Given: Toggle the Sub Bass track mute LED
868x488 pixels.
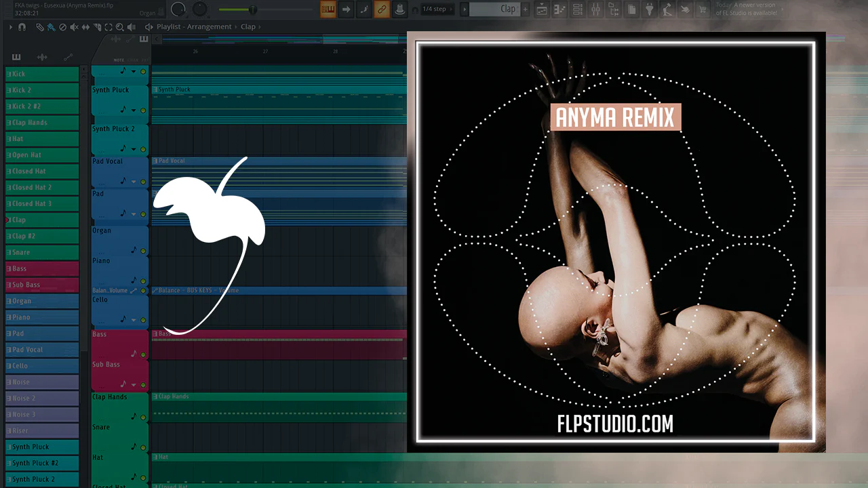Looking at the screenshot, I should click(143, 384).
